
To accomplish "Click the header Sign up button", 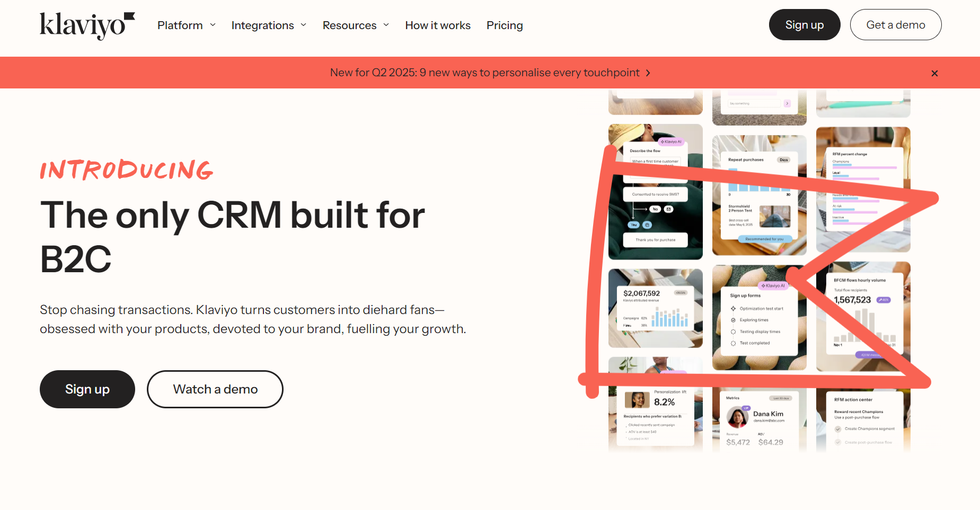I will pyautogui.click(x=805, y=25).
